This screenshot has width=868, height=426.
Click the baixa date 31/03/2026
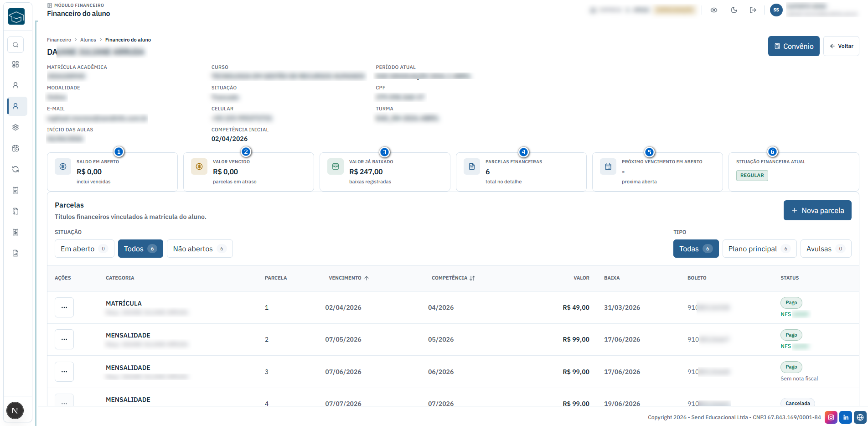tap(622, 307)
